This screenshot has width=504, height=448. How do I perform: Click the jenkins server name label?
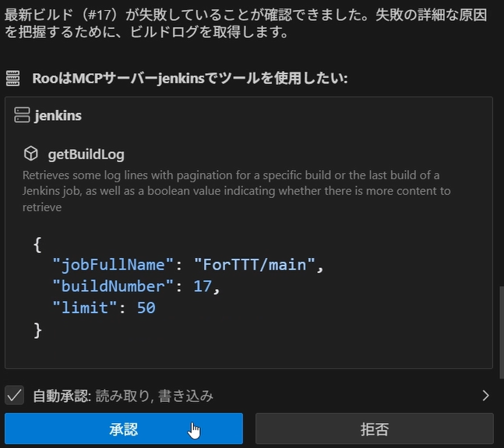coord(58,115)
